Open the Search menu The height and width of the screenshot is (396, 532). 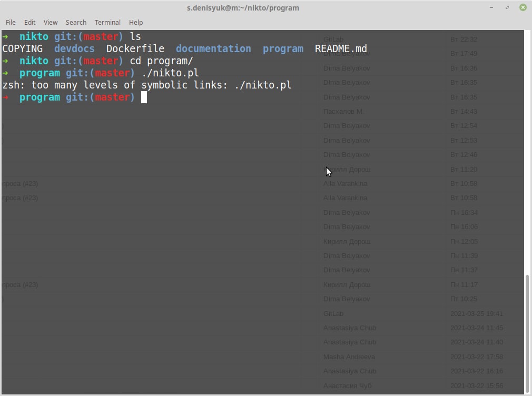point(76,23)
